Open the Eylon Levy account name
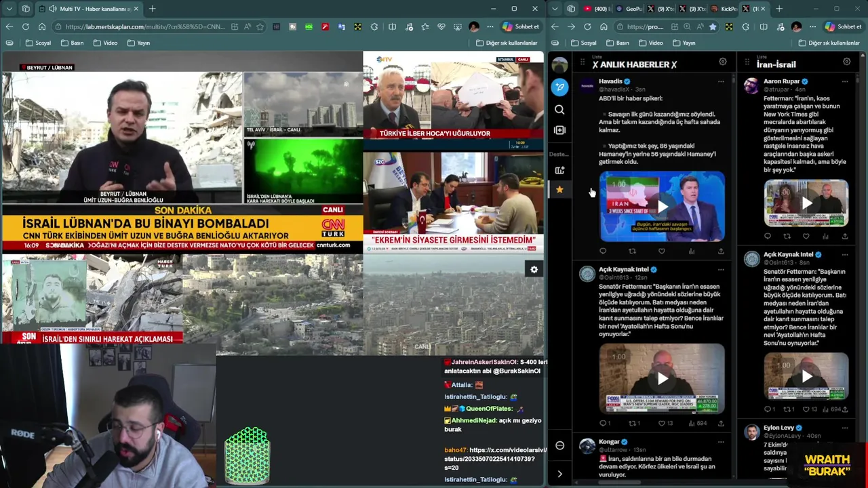Image resolution: width=868 pixels, height=488 pixels. click(x=778, y=428)
